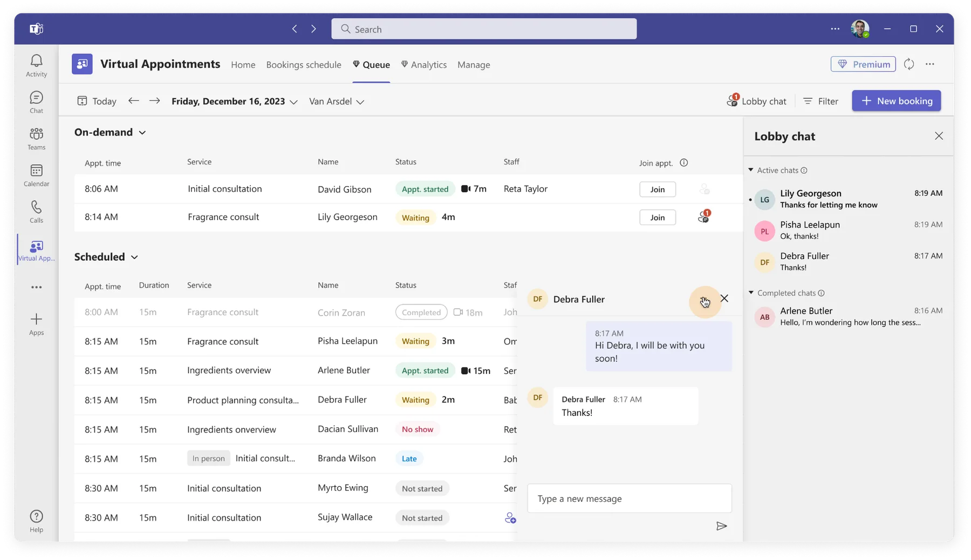Refresh the Virtual Appointments tab

click(909, 64)
